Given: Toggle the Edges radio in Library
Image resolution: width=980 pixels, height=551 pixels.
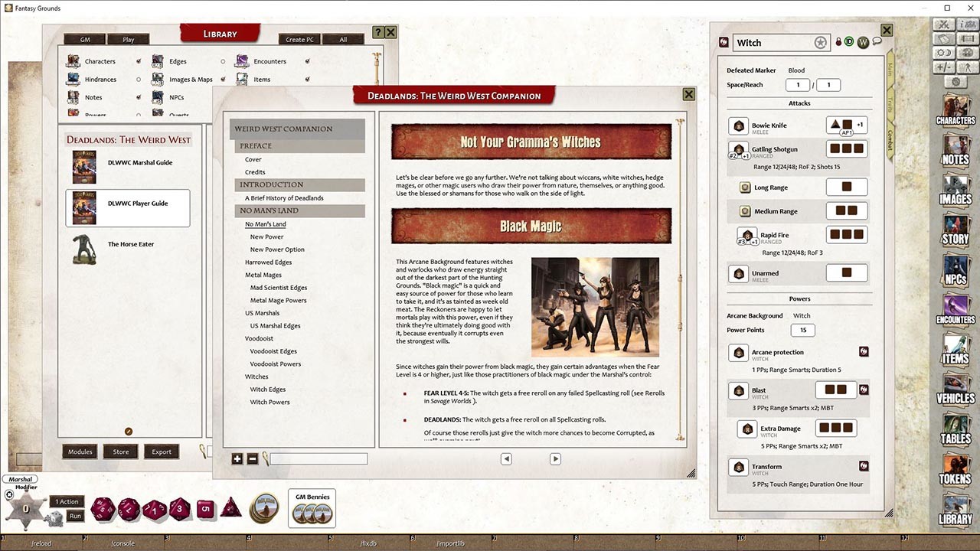Looking at the screenshot, I should 223,61.
